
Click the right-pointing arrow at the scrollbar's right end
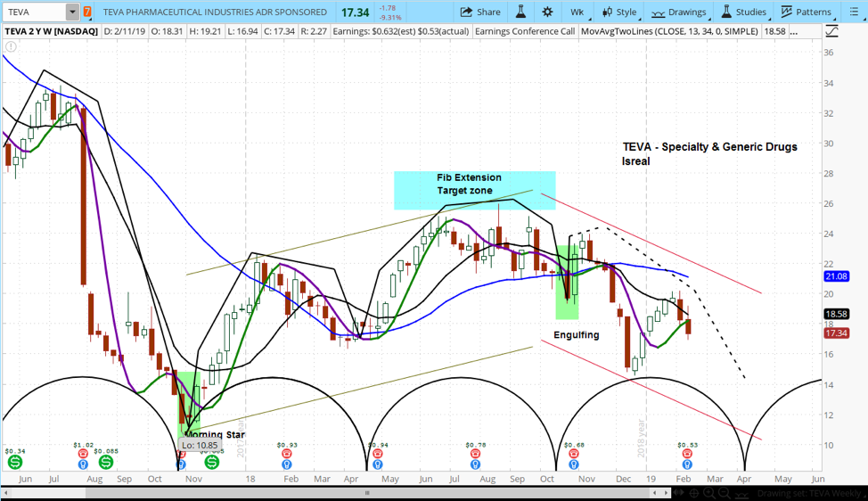point(667,492)
